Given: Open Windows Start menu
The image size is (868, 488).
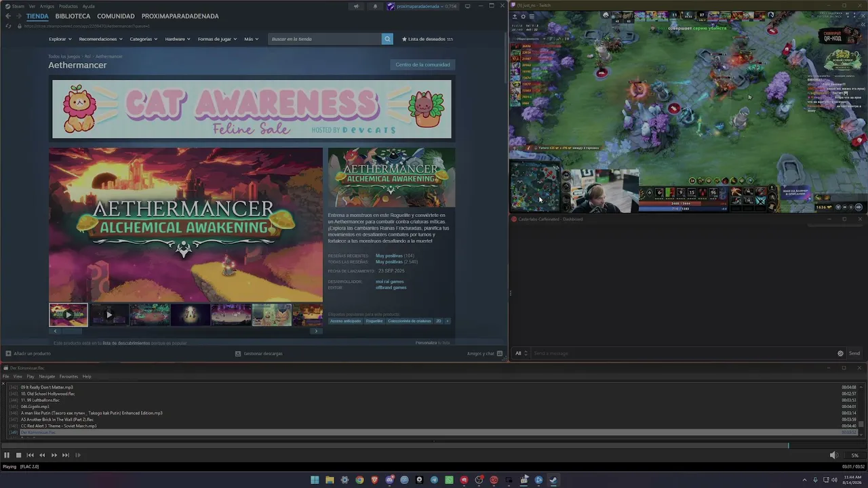Looking at the screenshot, I should click(315, 480).
